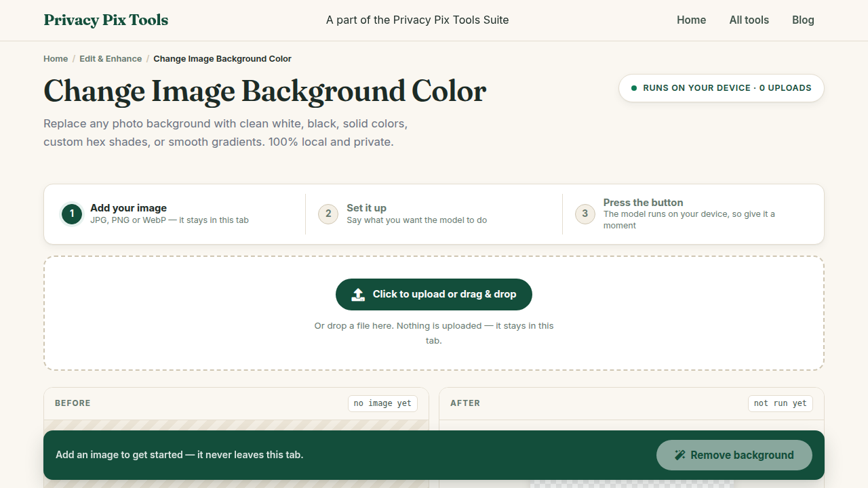Go to Home in top navigation
Viewport: 868px width, 488px height.
pos(691,20)
